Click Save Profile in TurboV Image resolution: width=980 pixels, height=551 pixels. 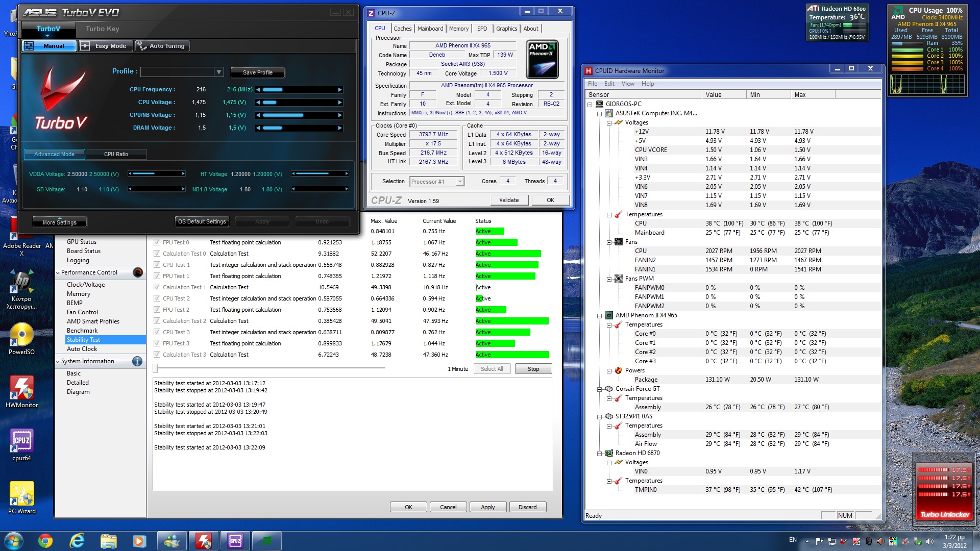tap(257, 72)
